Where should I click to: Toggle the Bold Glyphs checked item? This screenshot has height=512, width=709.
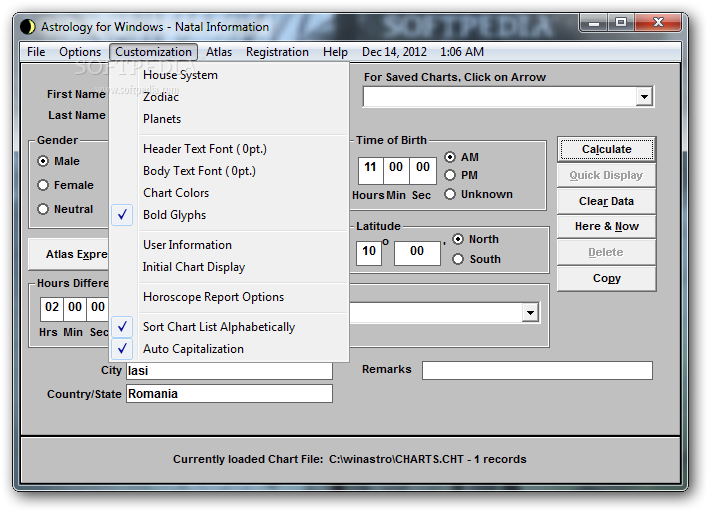[x=229, y=215]
